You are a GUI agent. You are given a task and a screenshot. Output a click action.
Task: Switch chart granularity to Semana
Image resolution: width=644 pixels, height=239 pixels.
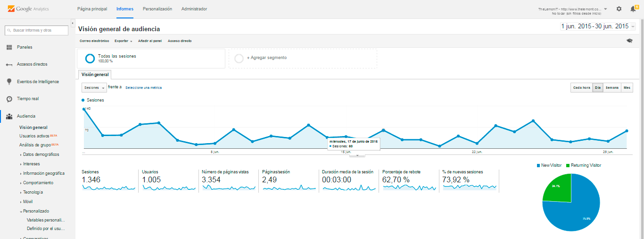pos(612,87)
